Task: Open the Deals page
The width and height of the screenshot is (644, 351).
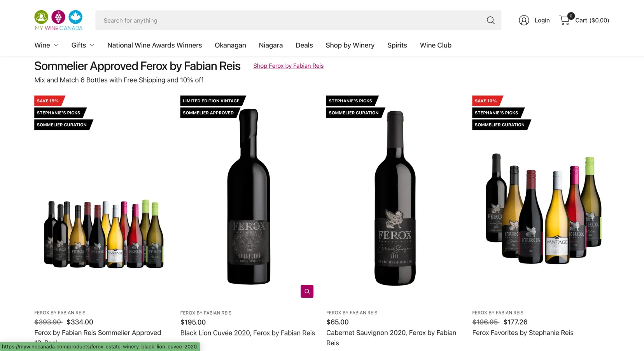Action: pos(304,45)
